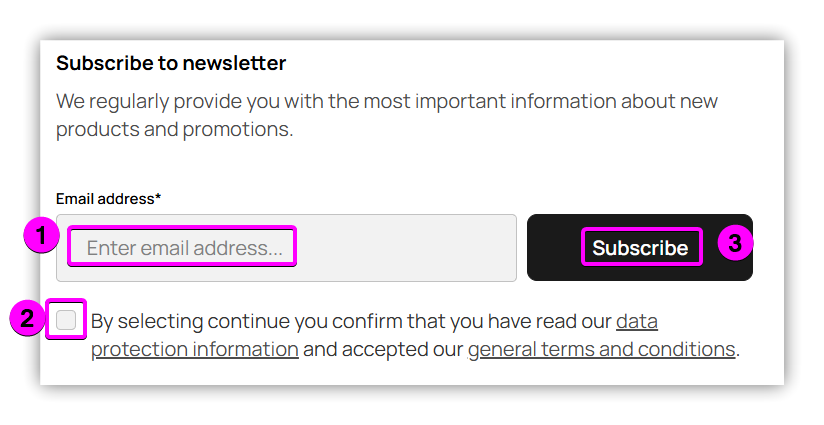Click the Email address field label
Screen dimensions: 824x425
pyautogui.click(x=104, y=199)
